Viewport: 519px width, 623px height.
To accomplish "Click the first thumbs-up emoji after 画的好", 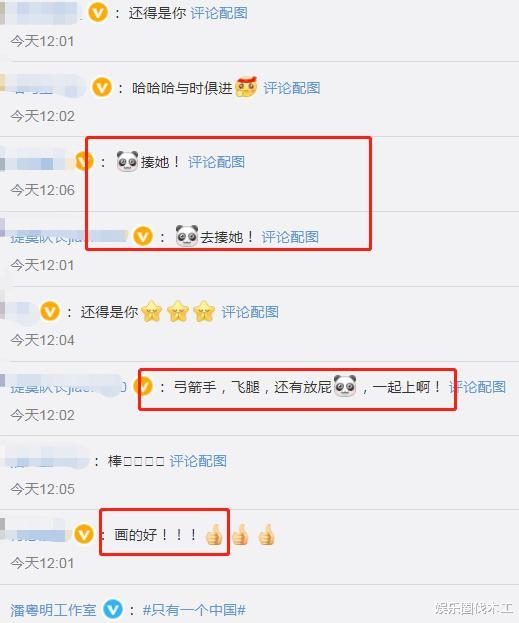I will tap(214, 534).
